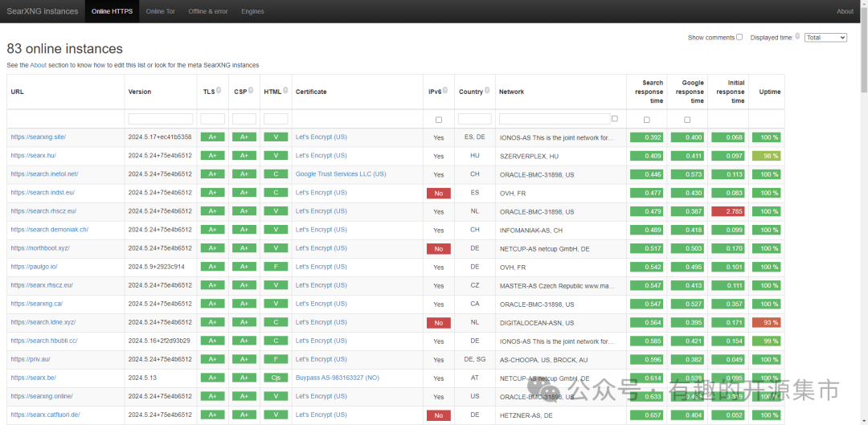Click the TLS A+ grade for searxng.site
Image resolution: width=868 pixels, height=425 pixels.
tap(212, 137)
